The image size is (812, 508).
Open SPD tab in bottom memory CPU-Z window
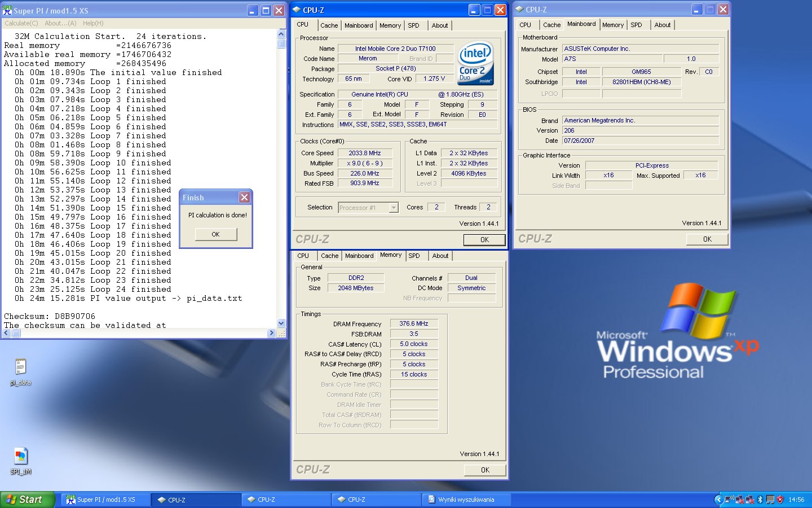[414, 256]
